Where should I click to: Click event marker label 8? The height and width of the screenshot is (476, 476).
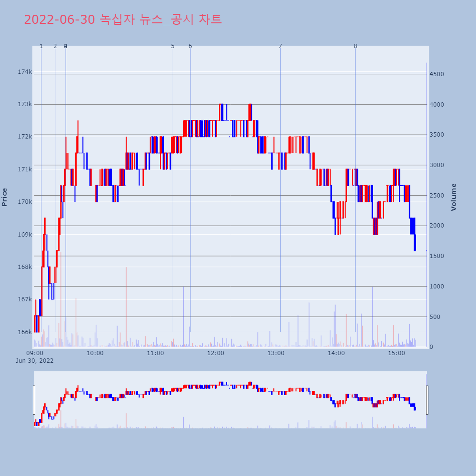point(355,46)
